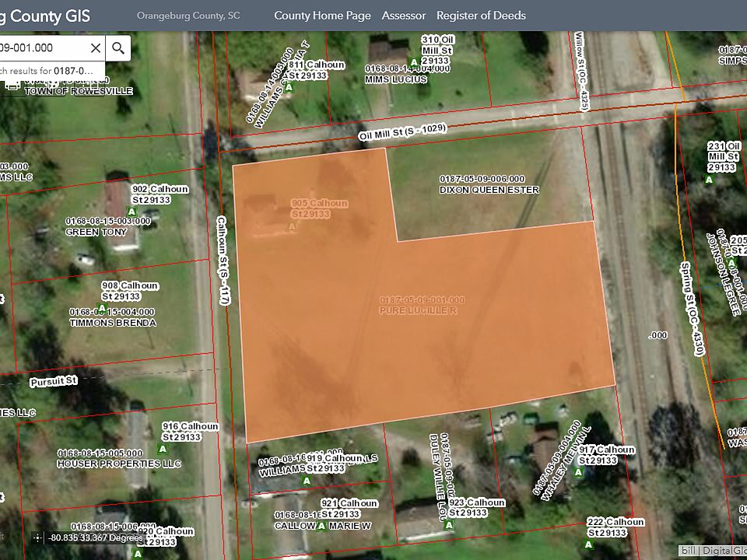Screen dimensions: 747x560
Task: Click the WHALEY MELVIN L parcel label
Action: pyautogui.click(x=566, y=462)
